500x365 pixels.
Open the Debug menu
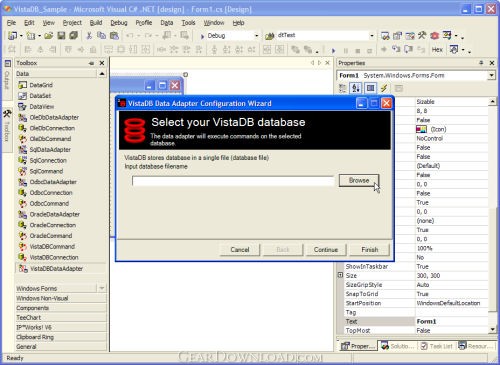coord(119,23)
